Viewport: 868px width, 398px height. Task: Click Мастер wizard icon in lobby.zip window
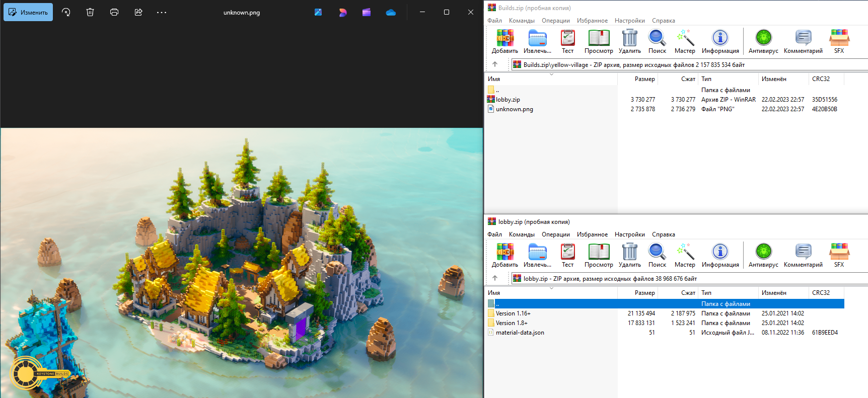[x=685, y=255]
